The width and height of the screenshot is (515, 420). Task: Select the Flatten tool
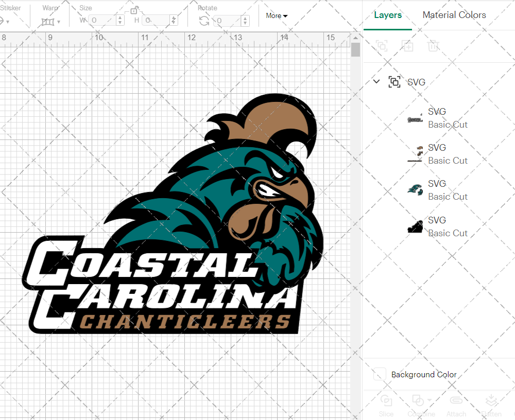pyautogui.click(x=491, y=406)
